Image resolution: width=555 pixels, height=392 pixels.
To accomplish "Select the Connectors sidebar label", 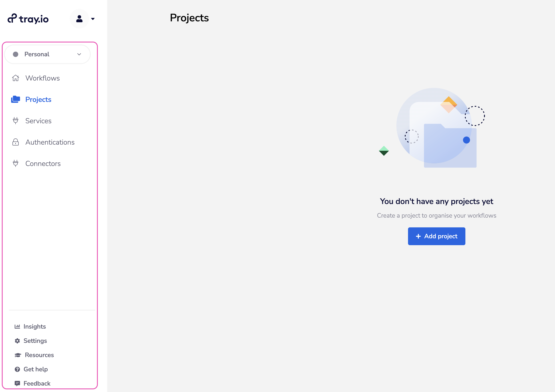I will click(x=43, y=164).
